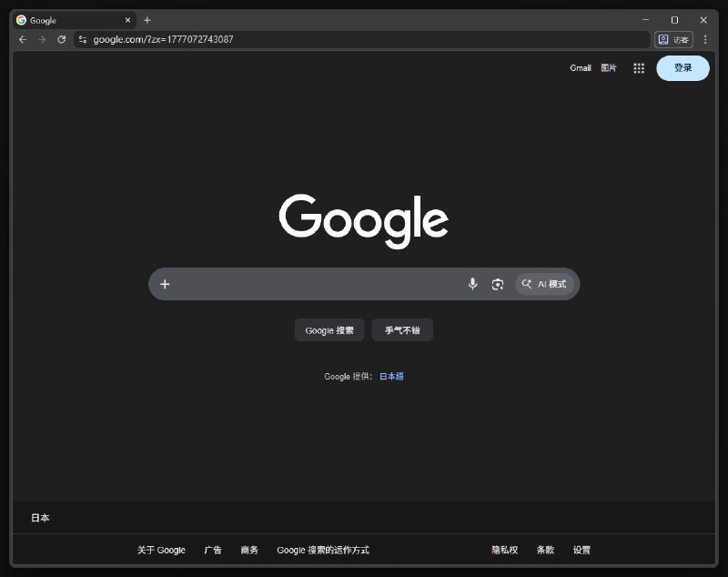Screen dimensions: 728x577
Task: Switch language to 日本語
Action: coord(389,376)
